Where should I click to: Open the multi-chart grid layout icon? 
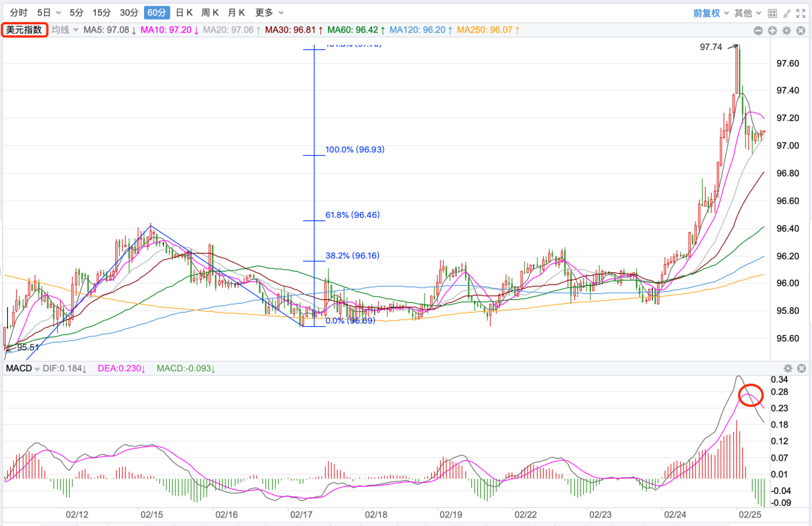click(x=772, y=13)
